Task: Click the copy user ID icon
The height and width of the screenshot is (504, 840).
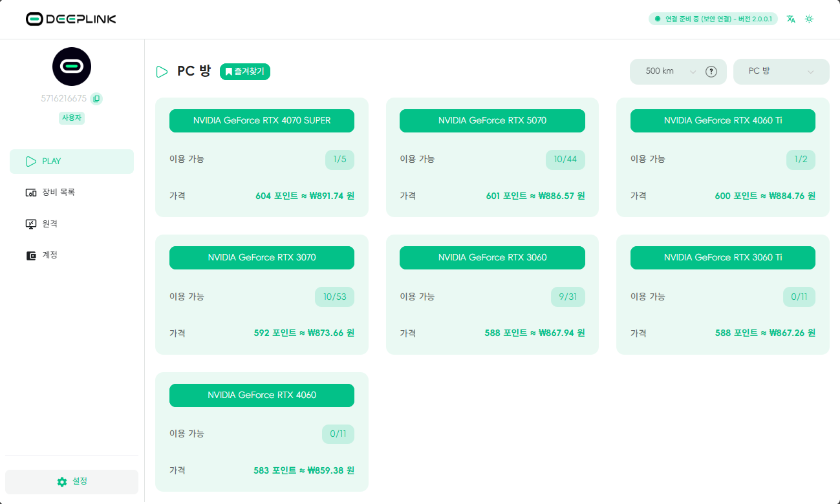Action: (x=96, y=99)
